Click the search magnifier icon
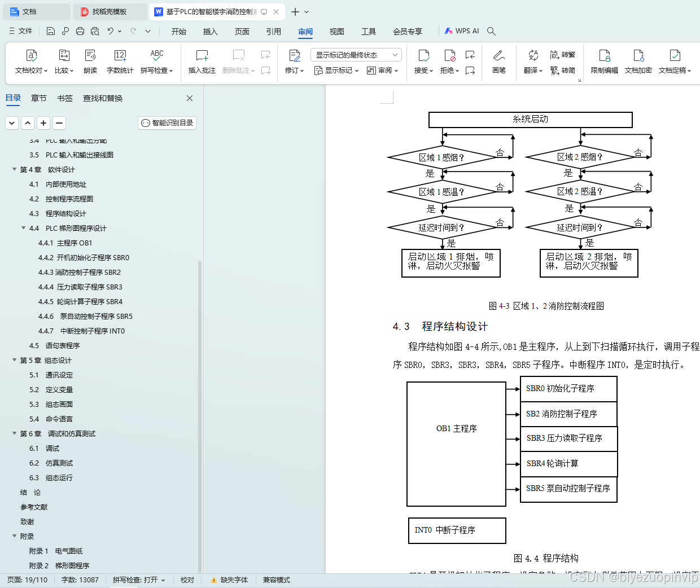The width and height of the screenshot is (700, 588). click(x=491, y=31)
